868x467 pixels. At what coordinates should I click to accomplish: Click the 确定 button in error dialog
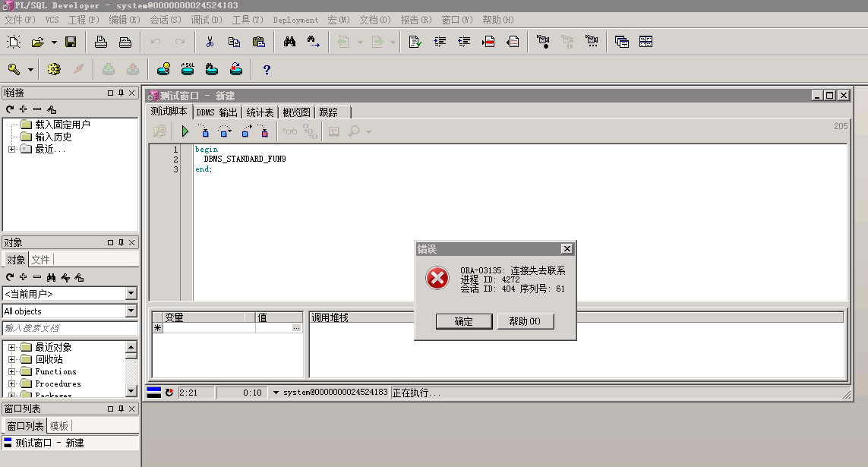click(463, 321)
